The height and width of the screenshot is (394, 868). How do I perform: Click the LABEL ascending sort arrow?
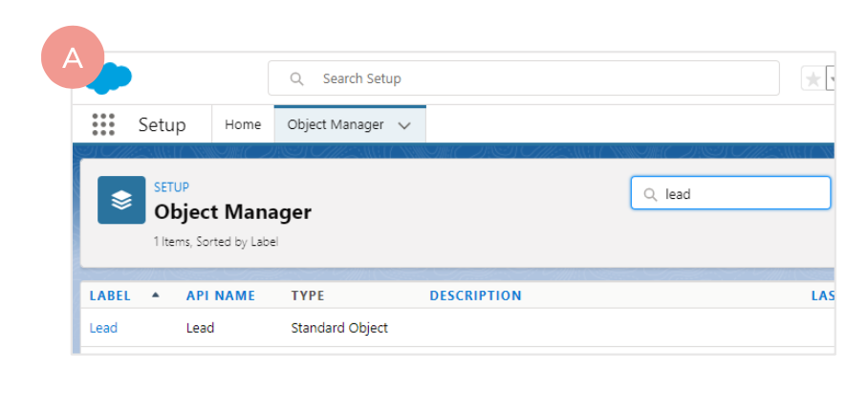pos(156,295)
